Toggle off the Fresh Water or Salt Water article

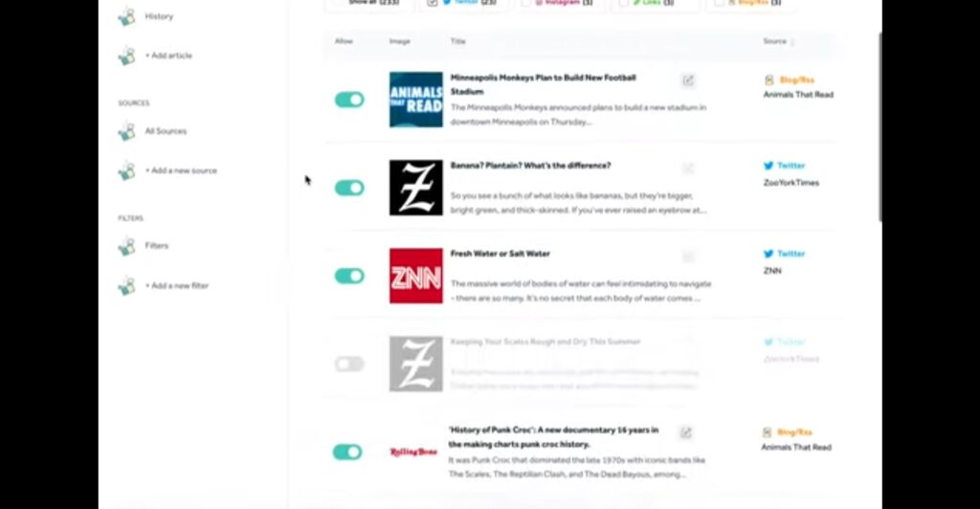[x=349, y=276]
